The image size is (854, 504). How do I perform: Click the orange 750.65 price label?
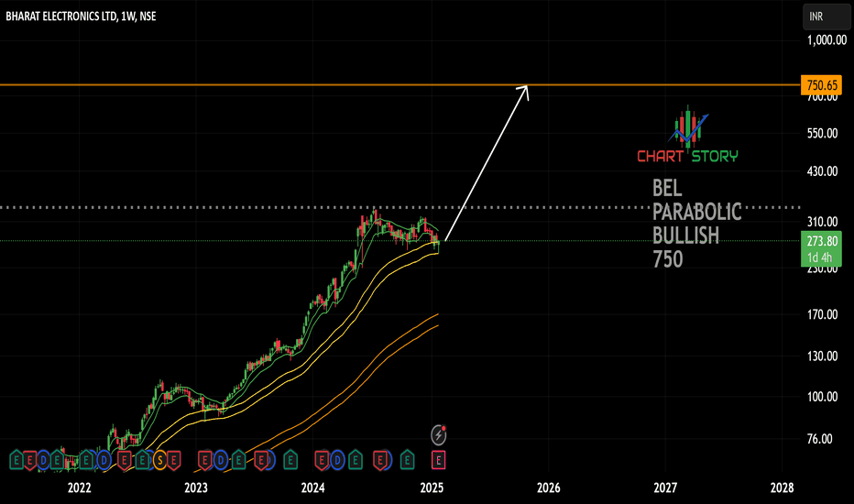(x=821, y=85)
